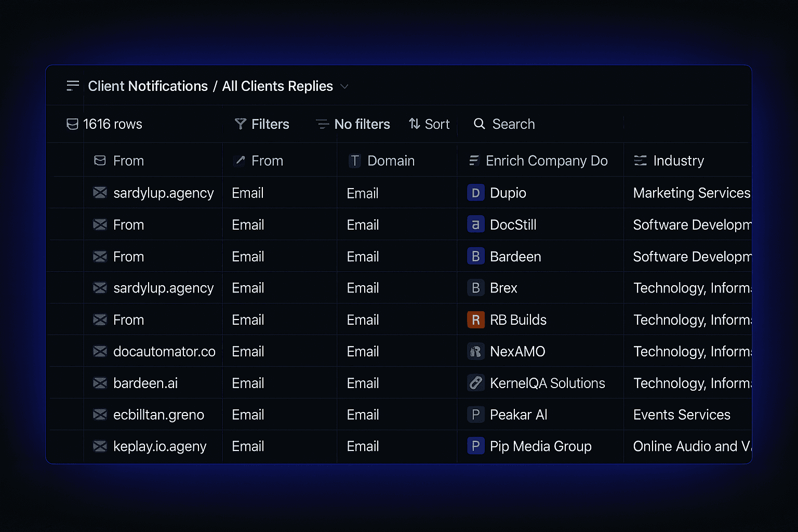Select the Dupio company name
The image size is (798, 532).
pyautogui.click(x=508, y=193)
